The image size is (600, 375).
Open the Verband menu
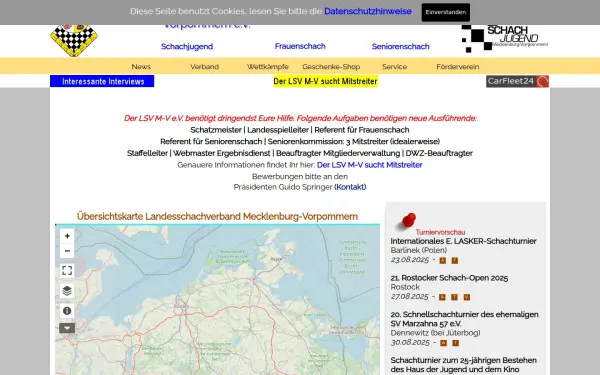(x=205, y=67)
